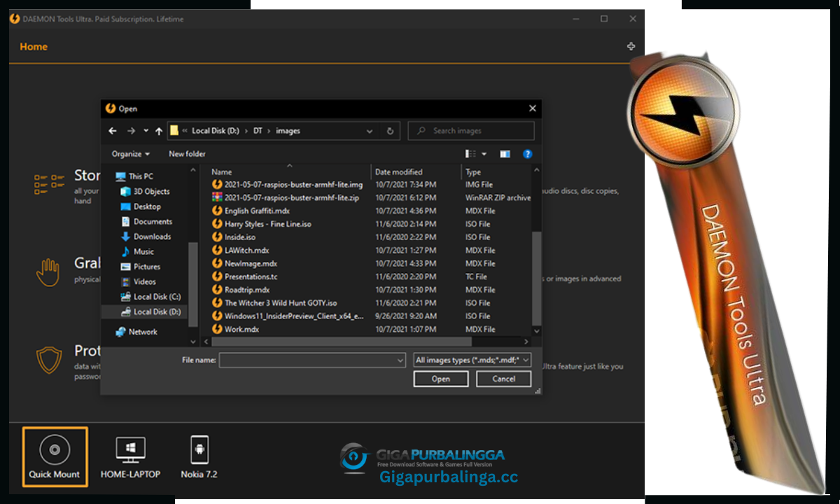Click the Open button
This screenshot has width=840, height=504.
point(441,379)
